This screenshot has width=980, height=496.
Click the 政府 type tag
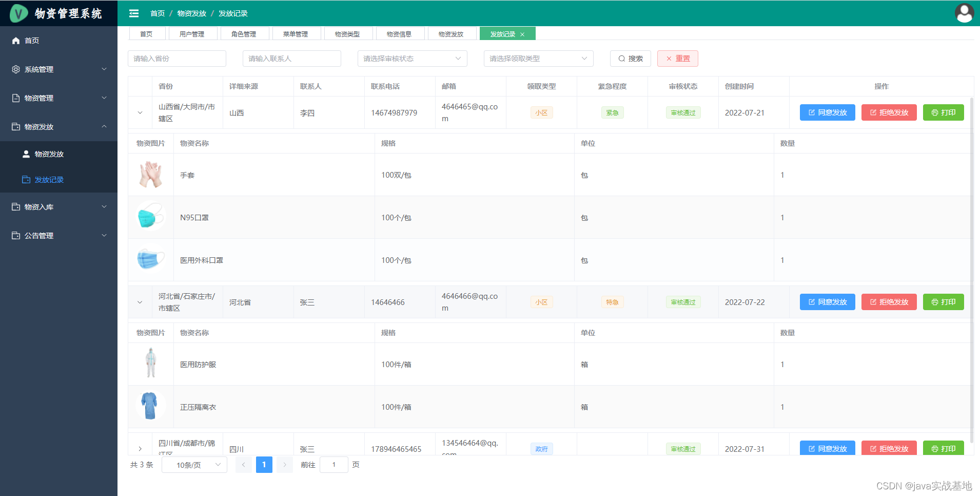click(x=542, y=449)
